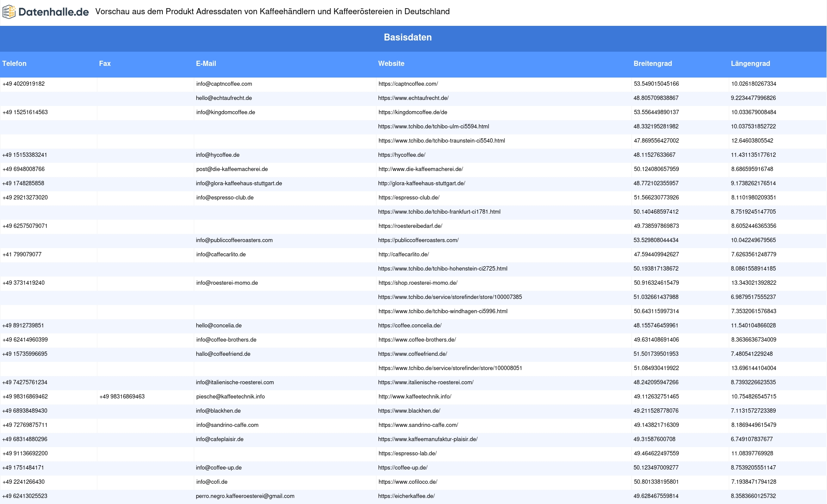Screen dimensions: 827x504
Task: Click info@coffee-brothers.de email
Action: (x=226, y=340)
